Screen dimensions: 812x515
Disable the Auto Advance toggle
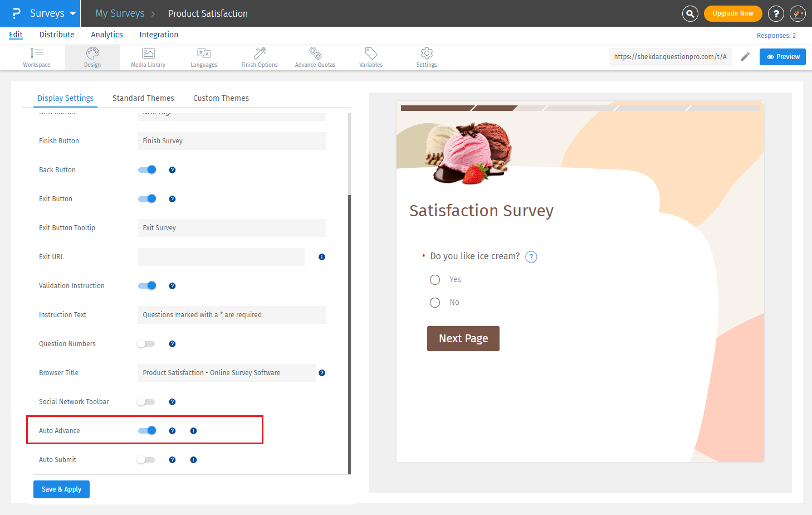click(147, 430)
